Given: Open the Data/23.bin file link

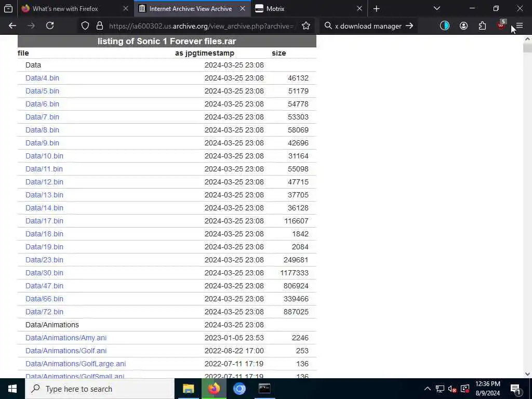Looking at the screenshot, I should click(45, 260).
